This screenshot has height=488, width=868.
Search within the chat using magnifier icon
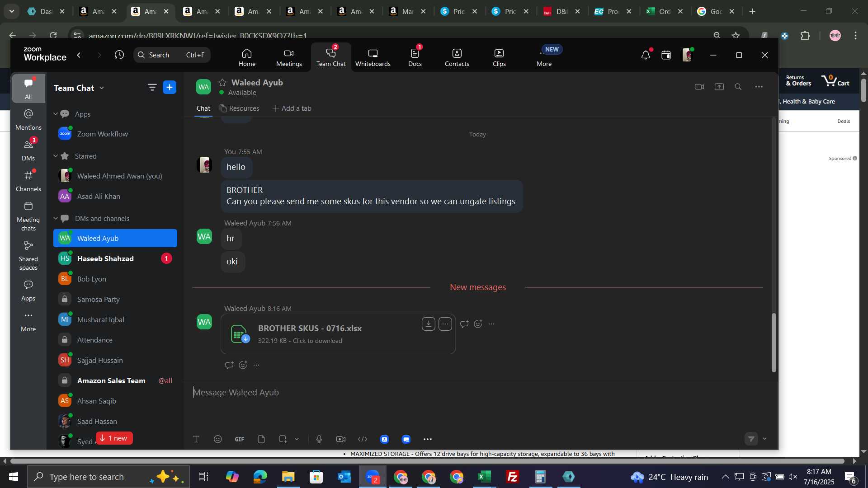(738, 87)
